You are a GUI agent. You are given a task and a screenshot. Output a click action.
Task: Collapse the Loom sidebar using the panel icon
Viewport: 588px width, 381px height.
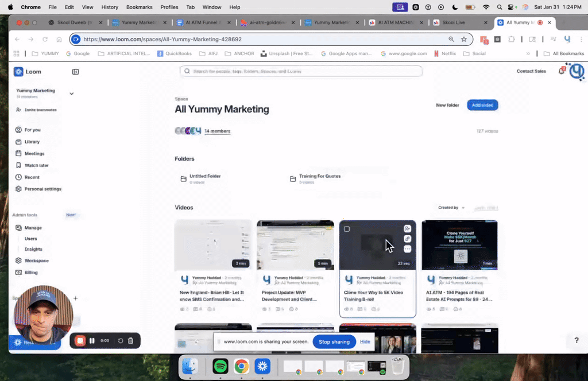pyautogui.click(x=75, y=71)
